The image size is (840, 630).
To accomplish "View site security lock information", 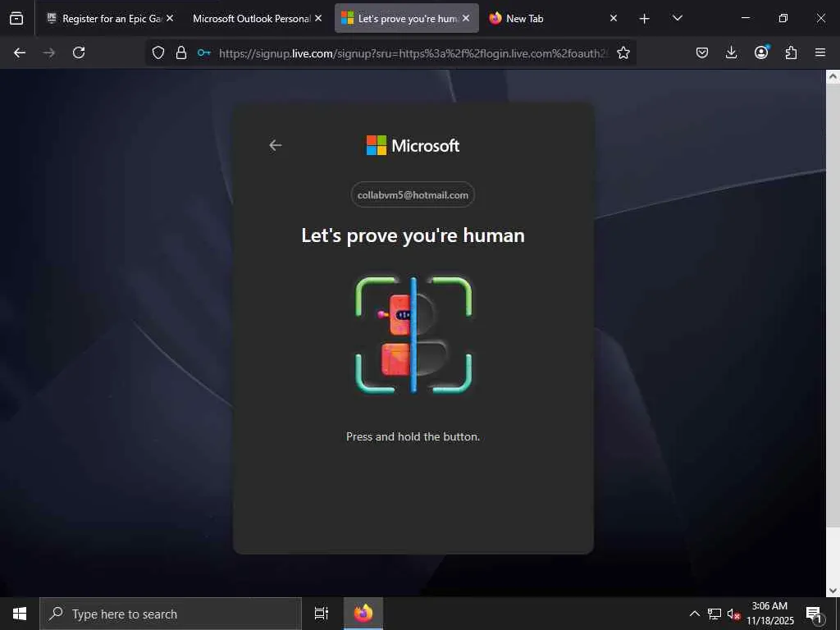I will click(181, 52).
